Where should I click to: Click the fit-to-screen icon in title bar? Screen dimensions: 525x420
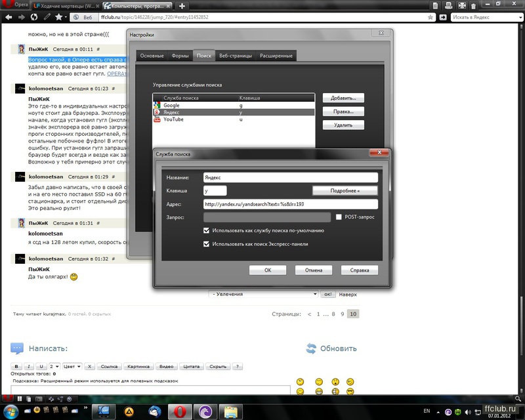point(462,5)
